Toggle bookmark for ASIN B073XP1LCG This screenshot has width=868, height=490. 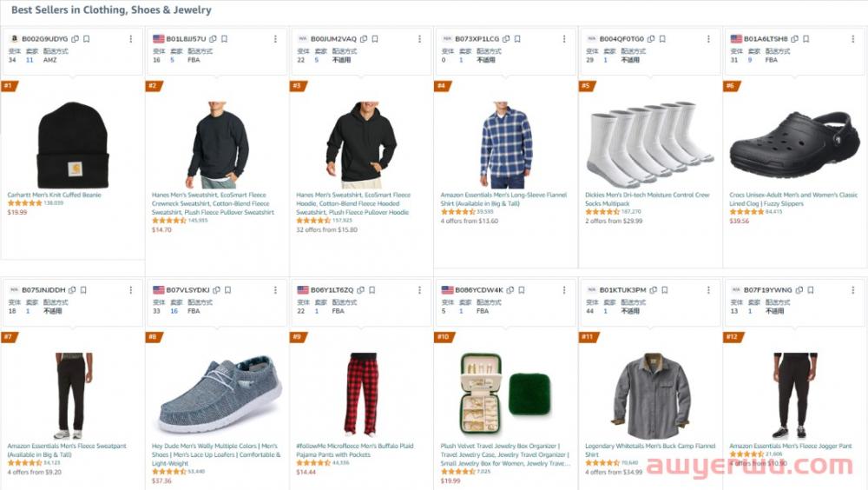pos(517,39)
